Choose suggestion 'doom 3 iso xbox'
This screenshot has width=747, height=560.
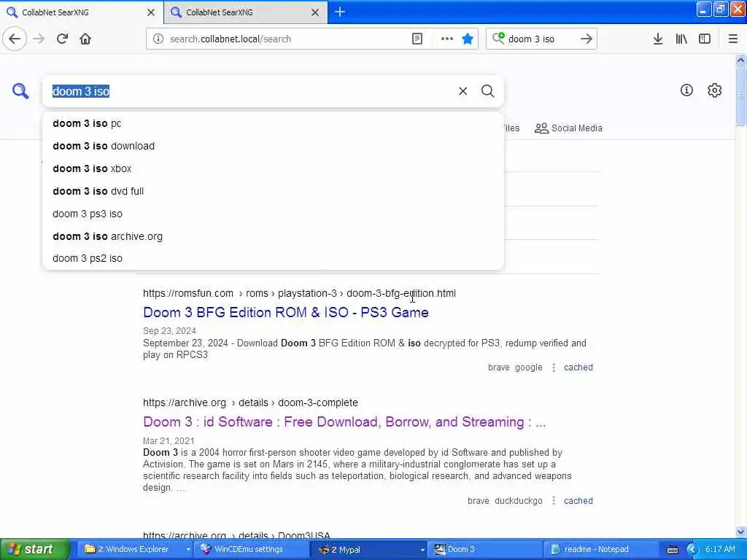pyautogui.click(x=273, y=168)
